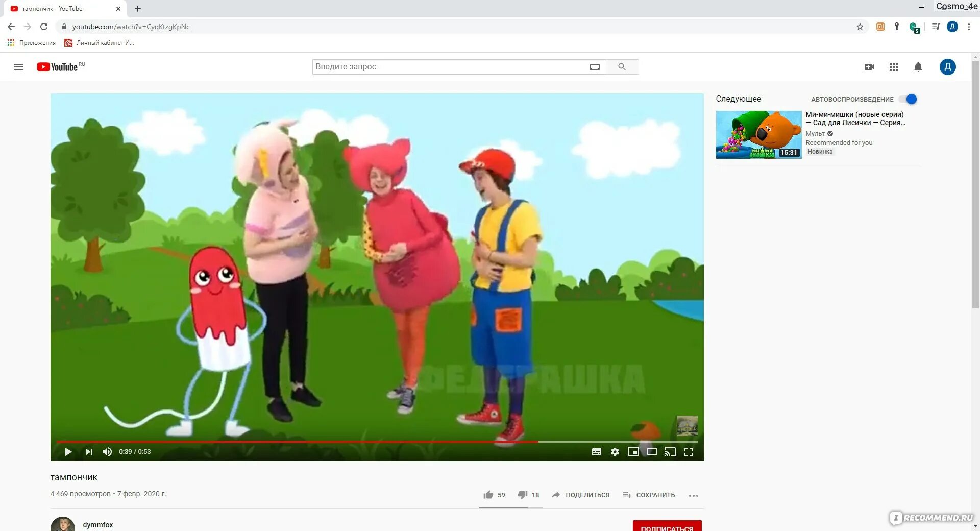
Task: Open the Ми-ми-мишки video title link
Action: click(855, 118)
